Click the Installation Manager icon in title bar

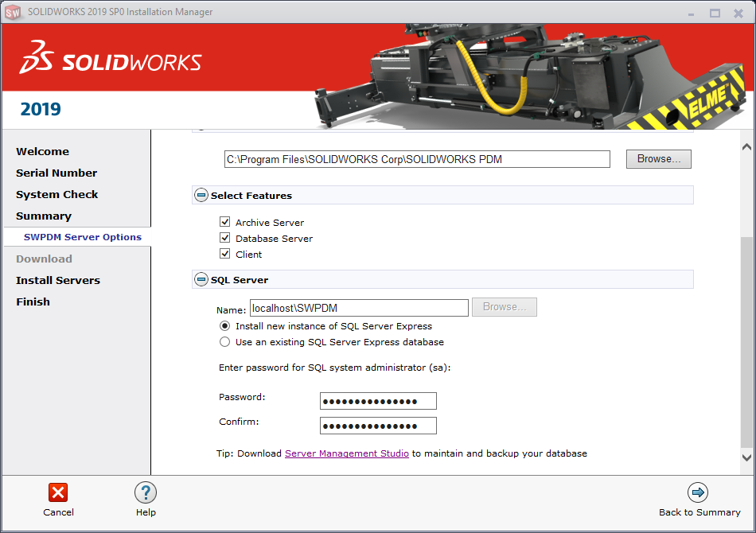click(x=13, y=12)
